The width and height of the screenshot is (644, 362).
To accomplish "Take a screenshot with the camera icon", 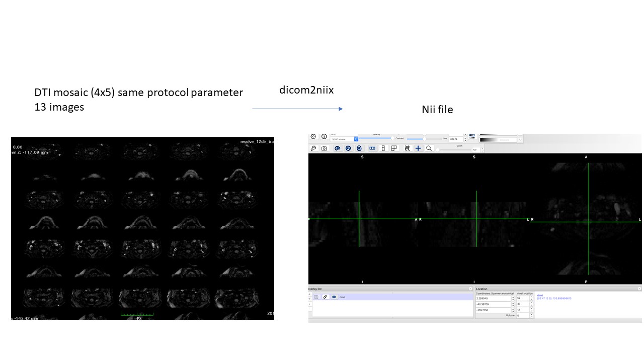I will (x=324, y=148).
